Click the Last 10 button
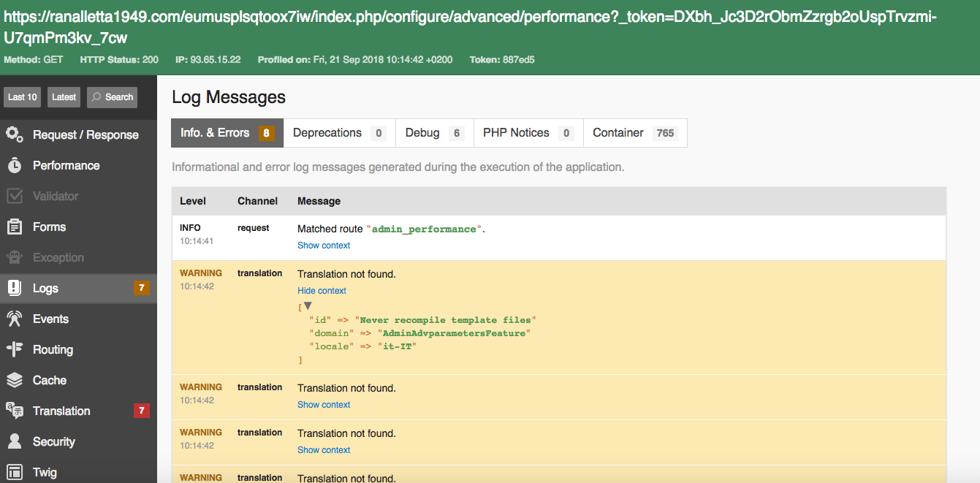Screen dimensions: 980x483 coord(22,96)
